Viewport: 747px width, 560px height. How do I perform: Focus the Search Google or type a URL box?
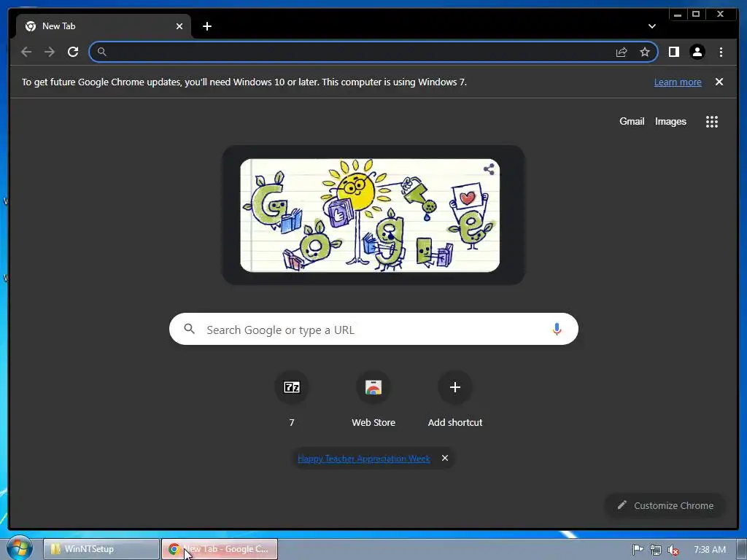(373, 329)
